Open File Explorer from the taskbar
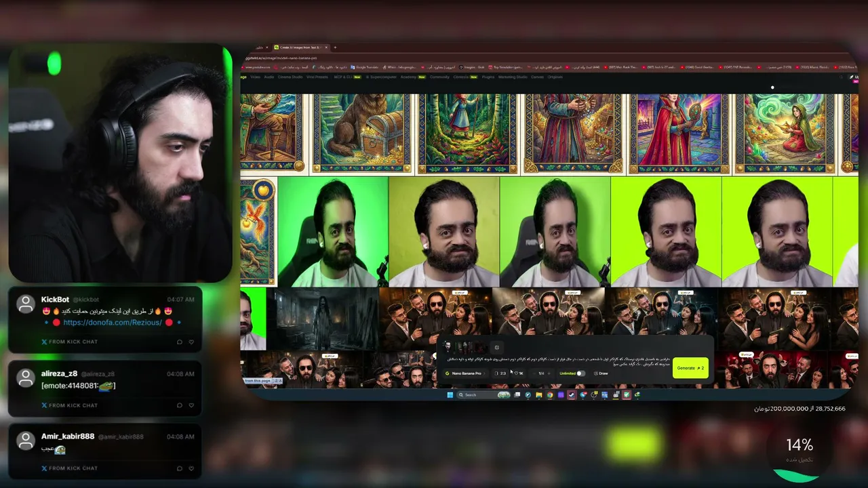The width and height of the screenshot is (868, 488). pos(539,395)
